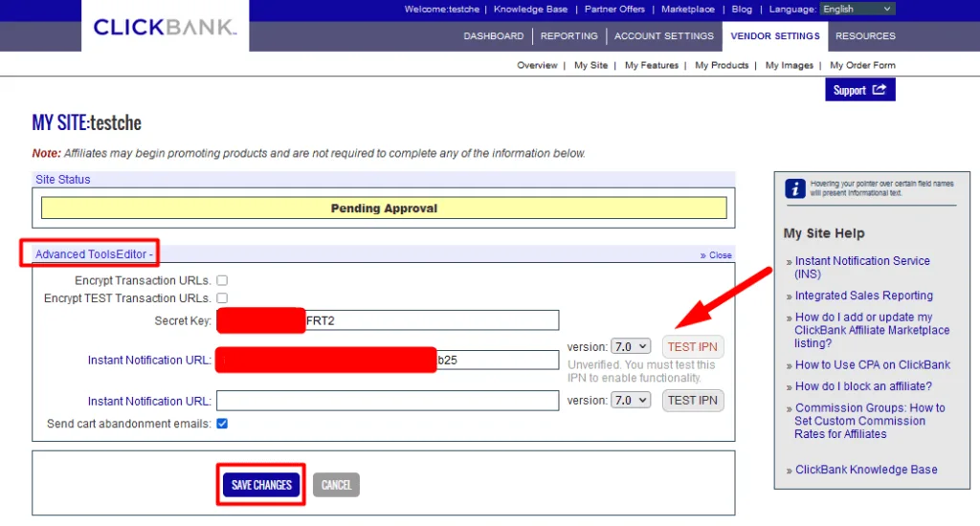This screenshot has width=980, height=526.
Task: Open Instant Notification Service (INS) help link
Action: coord(862,268)
